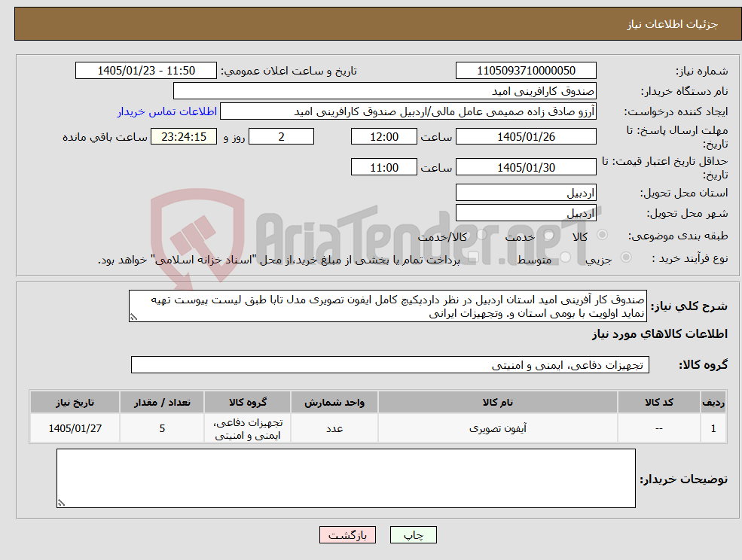Click the اطلاعات کالاهای مورد نیاز heading
742x560 pixels.
[x=660, y=334]
